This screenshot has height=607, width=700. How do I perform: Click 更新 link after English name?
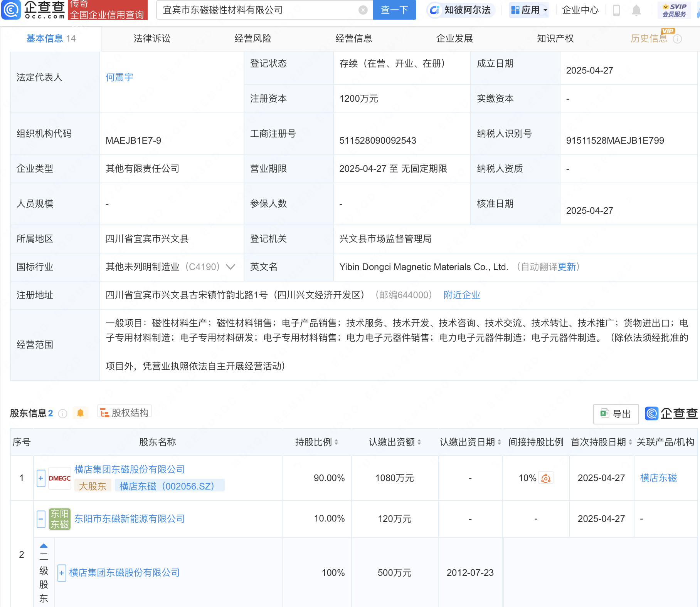pyautogui.click(x=567, y=267)
